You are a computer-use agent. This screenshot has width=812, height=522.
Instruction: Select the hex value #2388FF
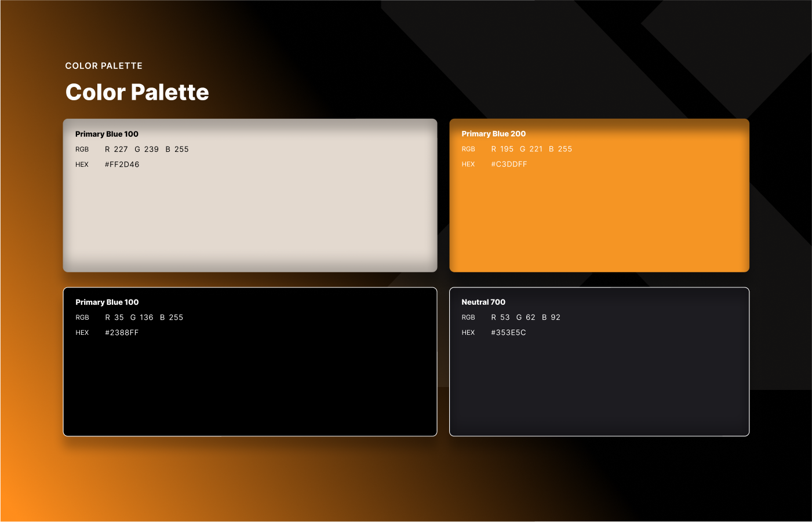[122, 333]
